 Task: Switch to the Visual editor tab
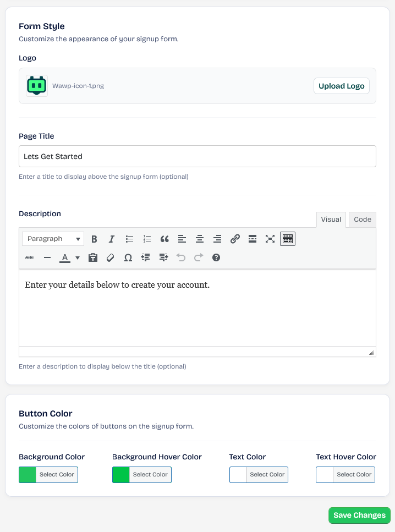click(x=331, y=220)
